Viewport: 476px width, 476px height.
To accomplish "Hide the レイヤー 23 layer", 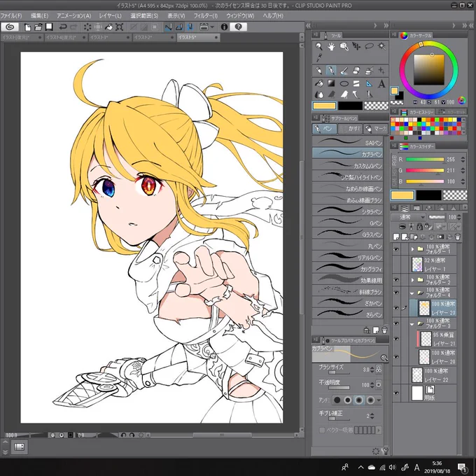I will [x=396, y=308].
